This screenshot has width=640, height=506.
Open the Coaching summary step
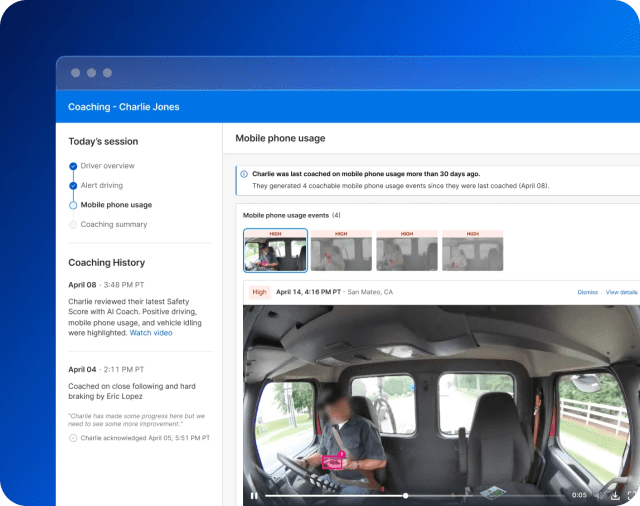pos(114,224)
